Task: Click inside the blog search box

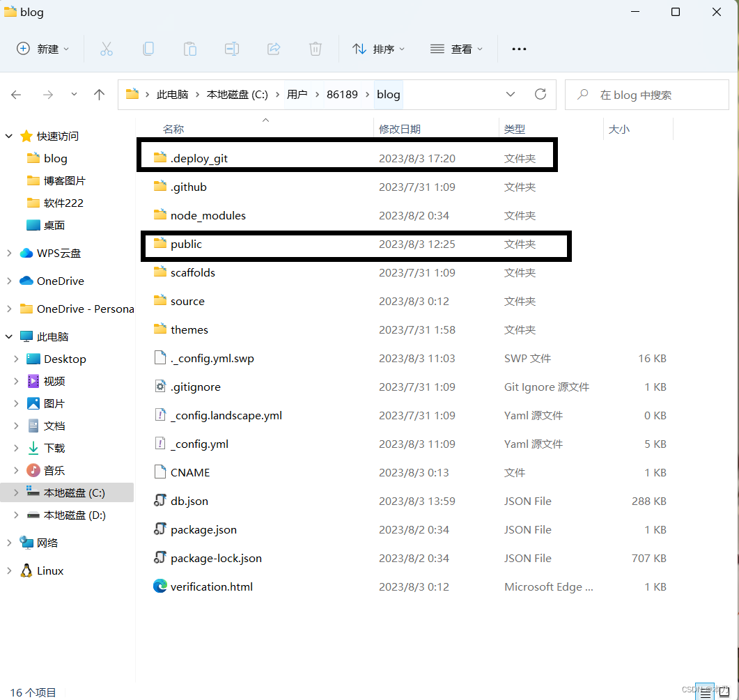Action: 646,94
